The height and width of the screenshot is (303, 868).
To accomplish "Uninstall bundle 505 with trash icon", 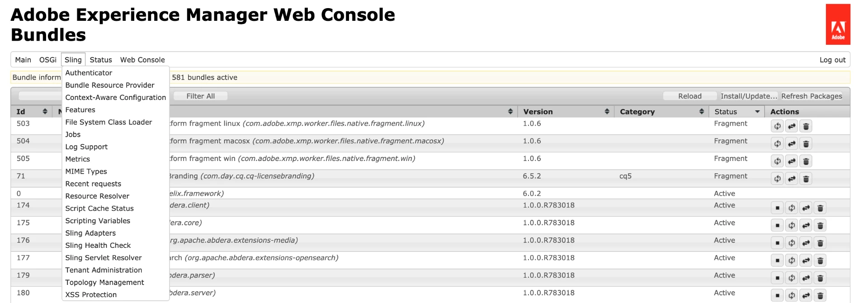I will 806,161.
